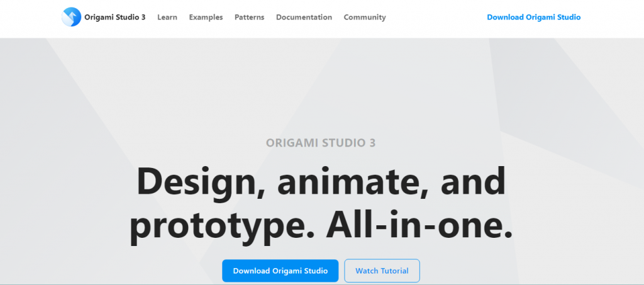Open the Origami Studio 3 home link
The width and height of the screenshot is (644, 285).
click(115, 17)
